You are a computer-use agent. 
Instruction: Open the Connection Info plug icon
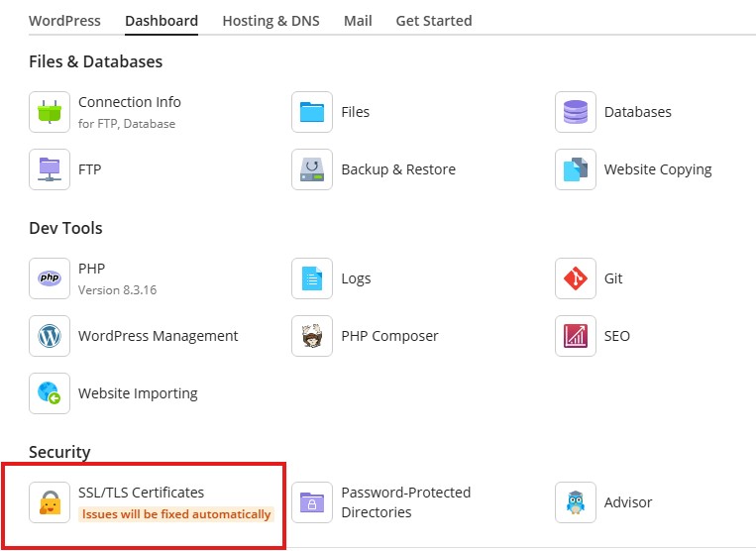(50, 112)
